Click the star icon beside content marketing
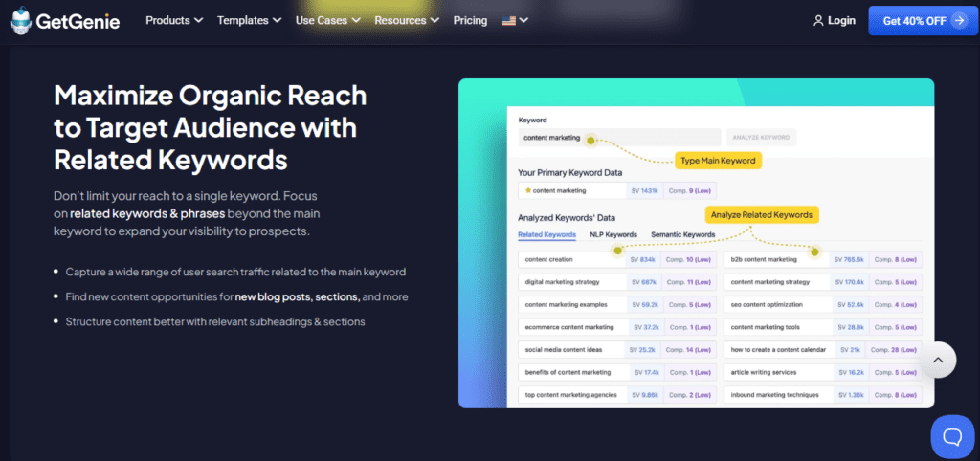Image resolution: width=980 pixels, height=461 pixels. tap(528, 190)
